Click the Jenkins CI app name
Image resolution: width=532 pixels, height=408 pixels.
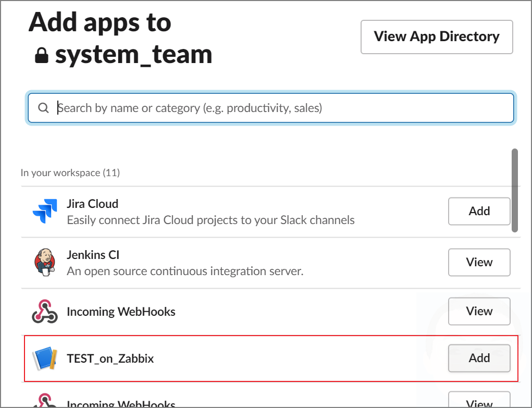[93, 255]
